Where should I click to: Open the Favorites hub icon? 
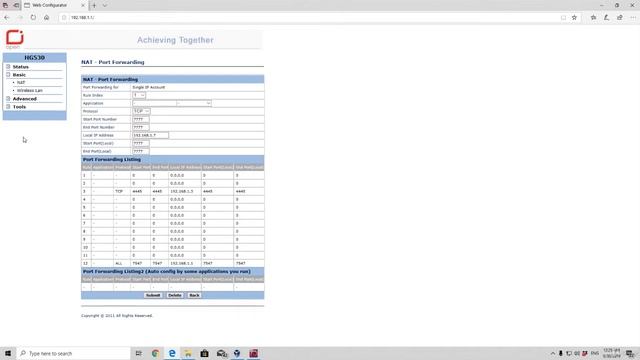pyautogui.click(x=593, y=18)
